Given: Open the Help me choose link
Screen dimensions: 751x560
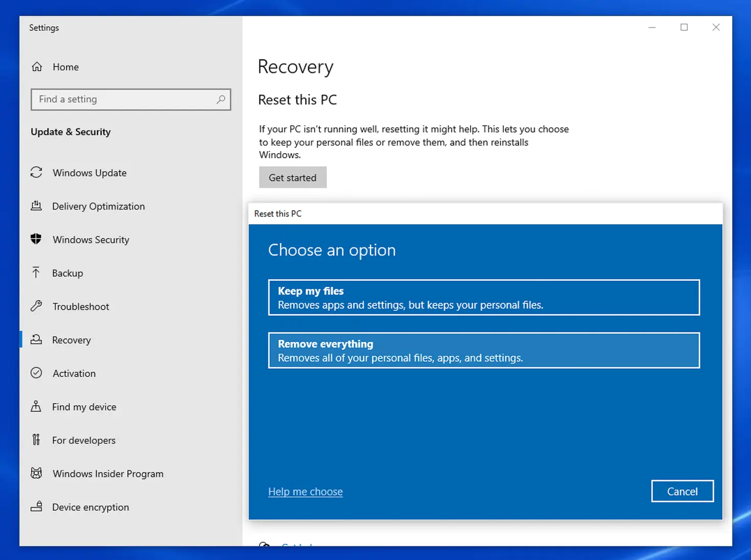Looking at the screenshot, I should 306,492.
